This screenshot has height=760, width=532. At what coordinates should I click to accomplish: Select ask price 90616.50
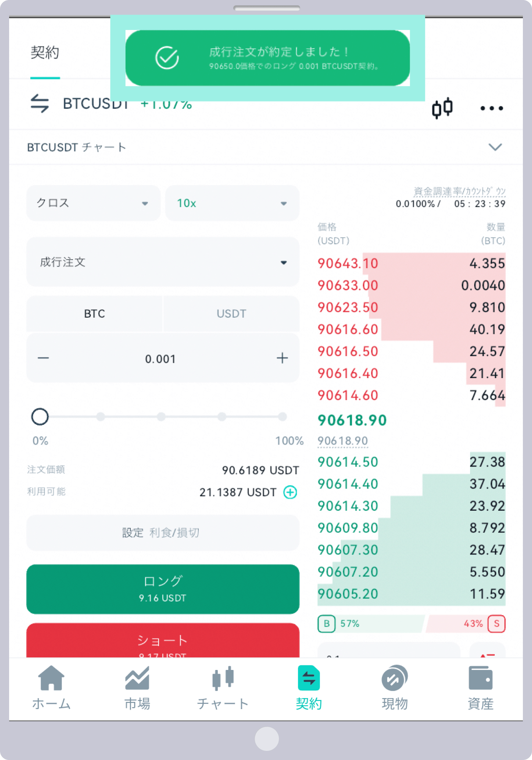tap(348, 351)
